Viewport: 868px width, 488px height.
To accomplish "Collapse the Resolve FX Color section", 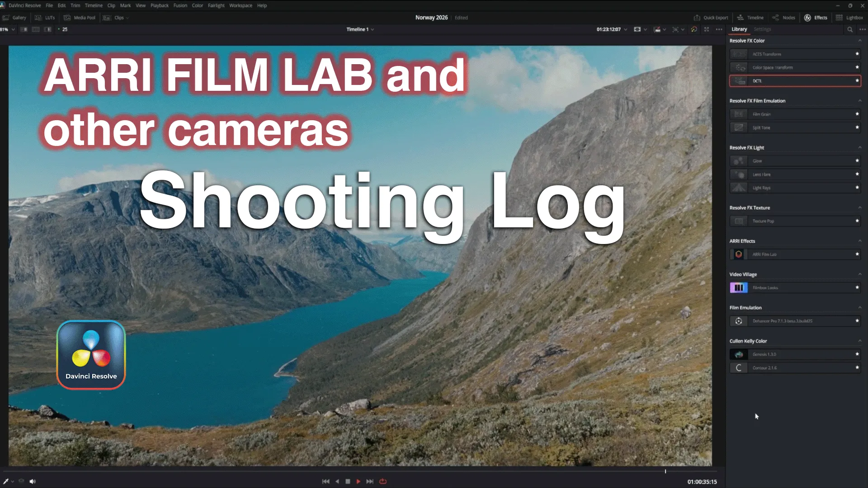I will pos(859,41).
